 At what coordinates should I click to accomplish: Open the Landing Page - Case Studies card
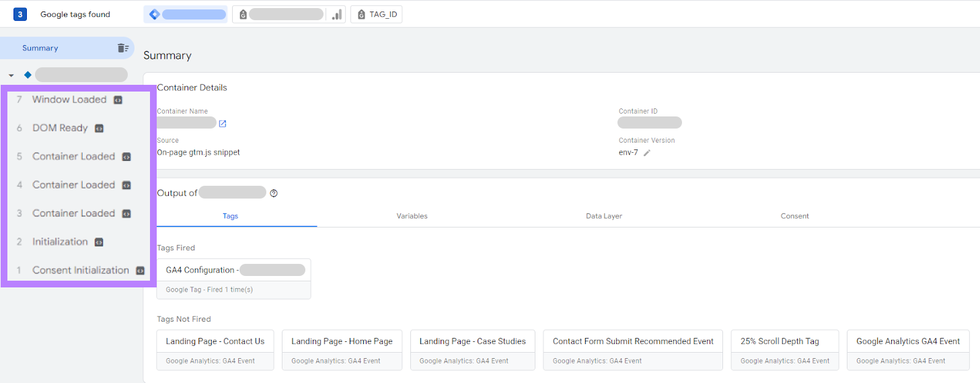pyautogui.click(x=472, y=349)
